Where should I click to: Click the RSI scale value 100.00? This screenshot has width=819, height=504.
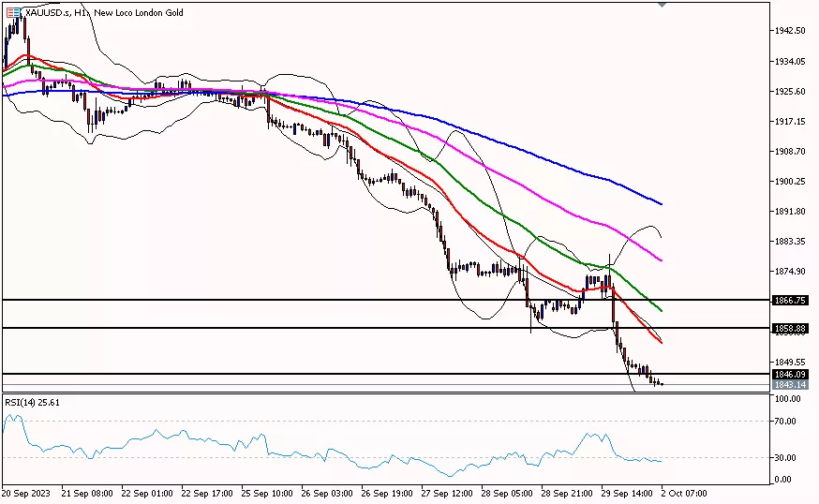(x=788, y=398)
